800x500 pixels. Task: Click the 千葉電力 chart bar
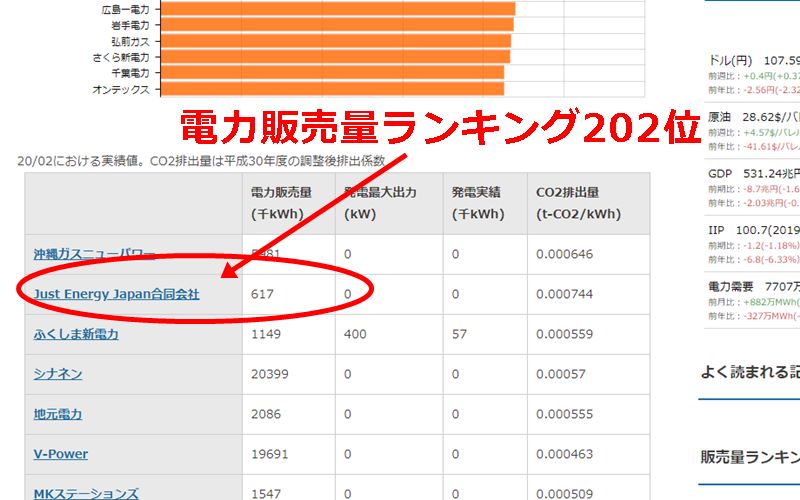[x=332, y=73]
